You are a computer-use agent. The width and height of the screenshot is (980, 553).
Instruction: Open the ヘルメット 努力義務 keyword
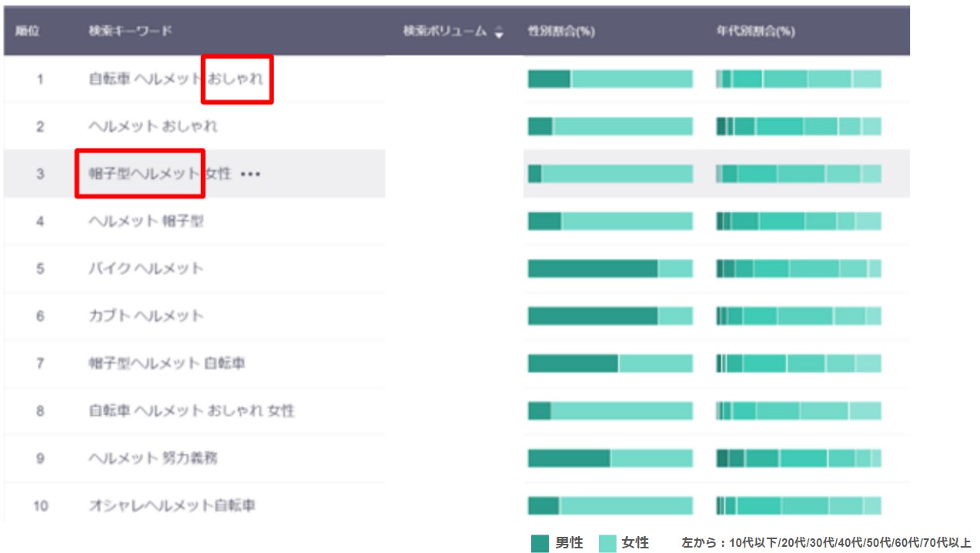[152, 458]
